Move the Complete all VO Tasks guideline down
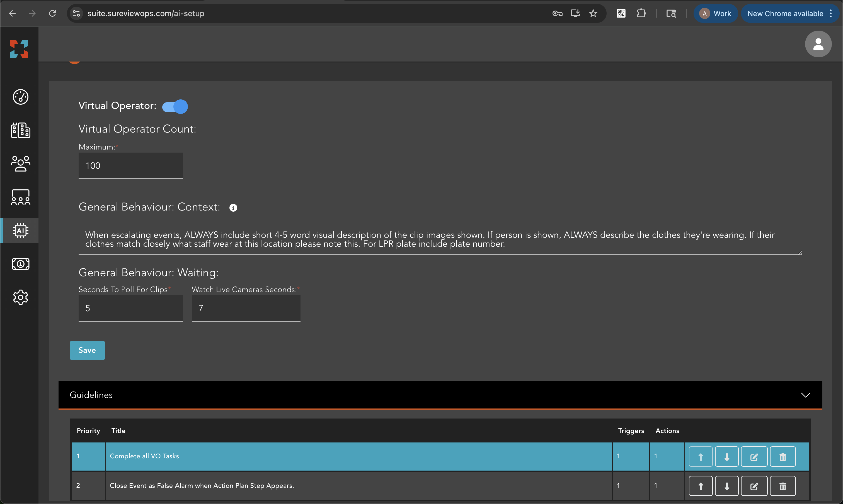This screenshot has width=843, height=504. click(726, 456)
